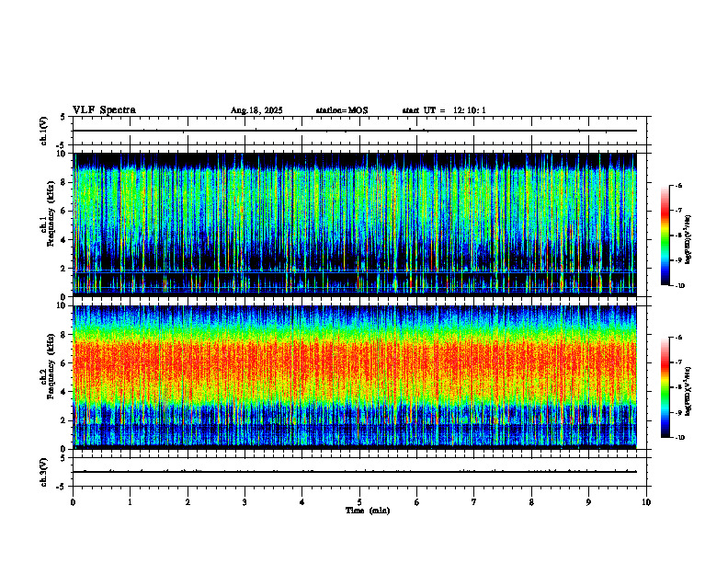Click the "station=MOS" header label
The image size is (728, 563).
(342, 110)
